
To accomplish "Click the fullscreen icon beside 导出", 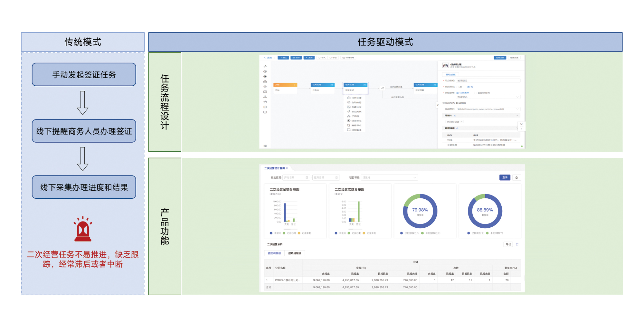I will (x=517, y=244).
